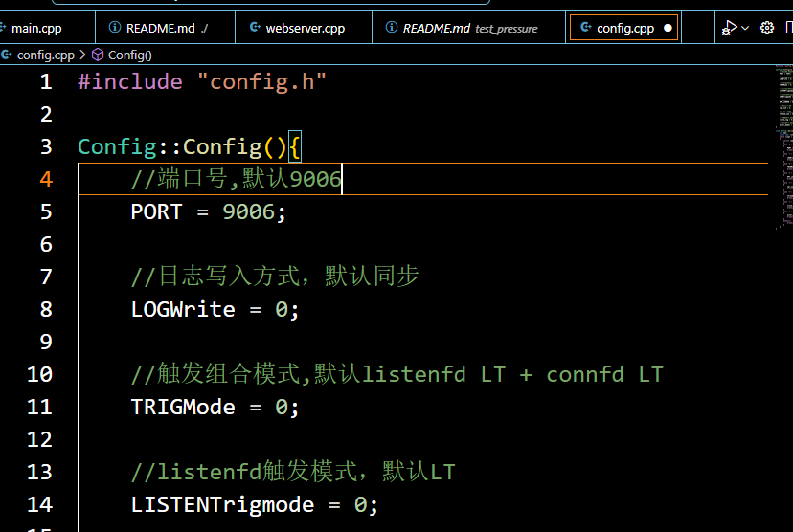793x532 pixels.
Task: Click unsaved-changes dot on config.cpp tab
Action: [x=668, y=29]
